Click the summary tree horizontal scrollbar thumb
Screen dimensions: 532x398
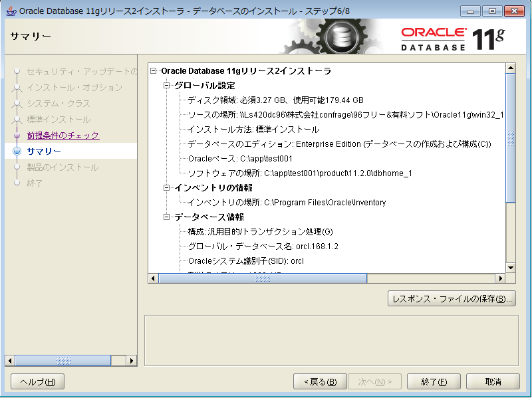tap(263, 278)
